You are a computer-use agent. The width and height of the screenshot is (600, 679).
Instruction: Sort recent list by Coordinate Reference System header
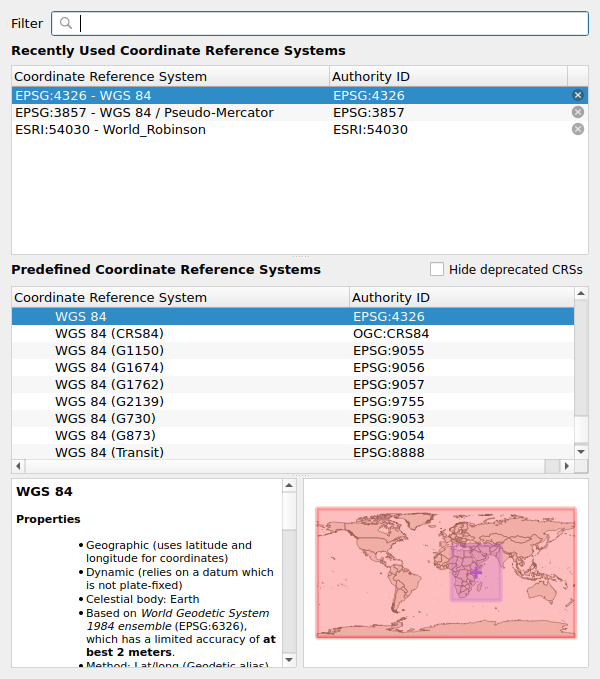click(170, 76)
